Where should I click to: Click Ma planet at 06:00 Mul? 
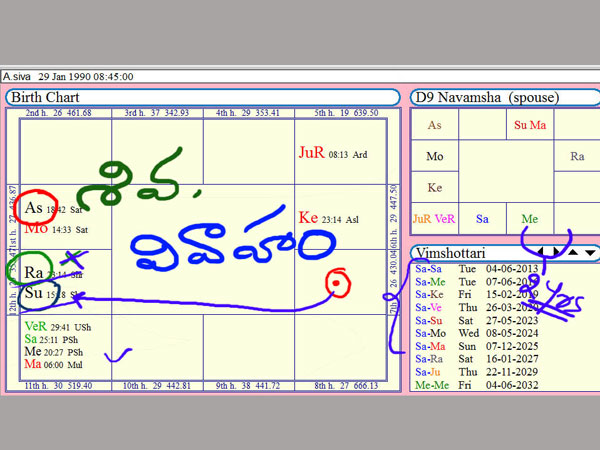tap(32, 364)
